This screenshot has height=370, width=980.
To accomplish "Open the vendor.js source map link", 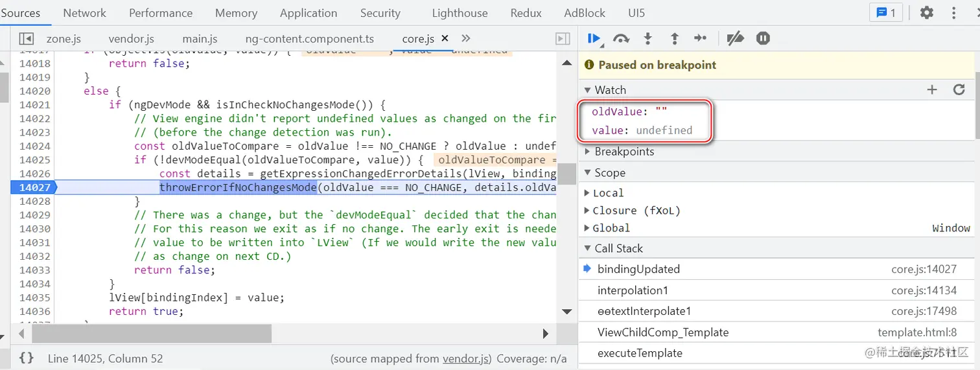I will click(x=466, y=358).
